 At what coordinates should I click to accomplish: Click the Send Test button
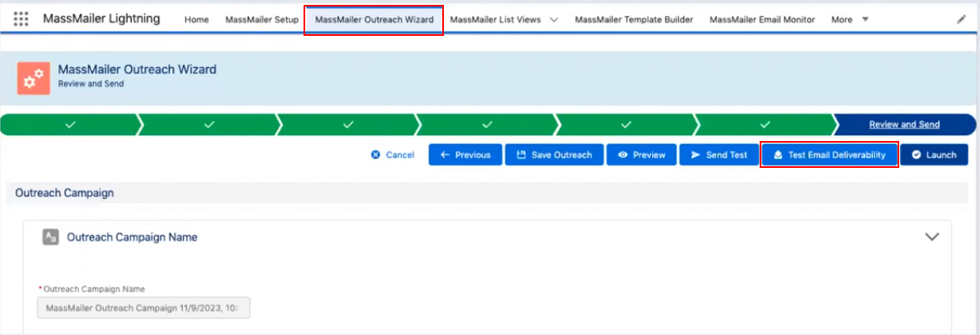719,155
